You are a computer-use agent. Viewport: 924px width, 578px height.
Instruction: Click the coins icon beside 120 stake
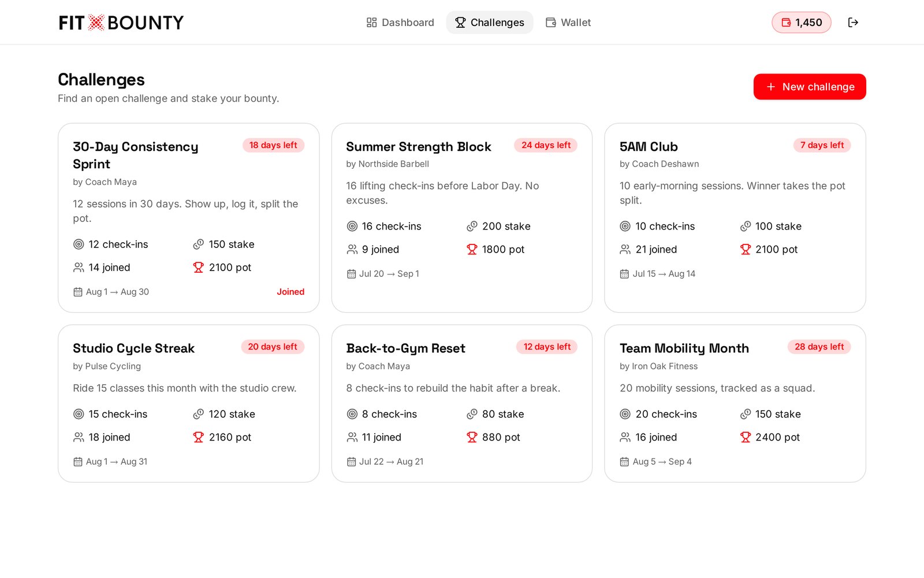click(199, 414)
